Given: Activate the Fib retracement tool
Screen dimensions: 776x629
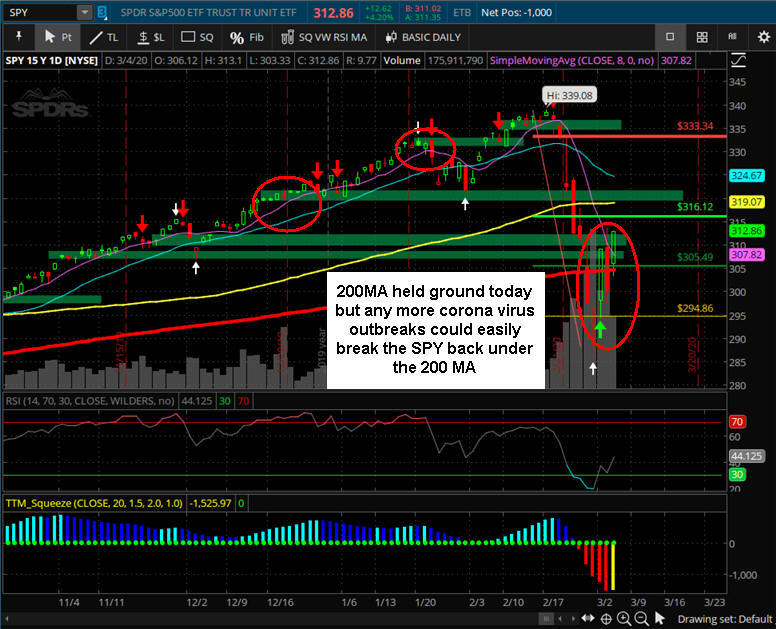Looking at the screenshot, I should (246, 37).
